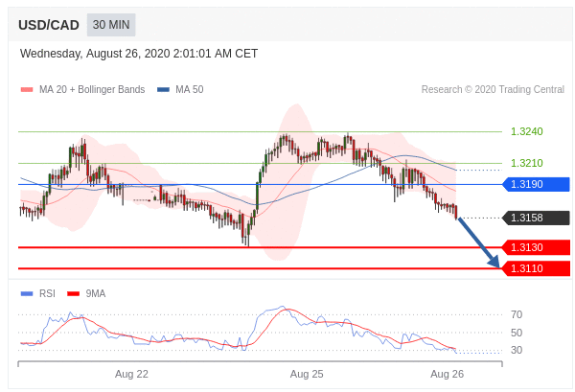Click the red 1.3130 support tag
This screenshot has height=392, width=575.
pyautogui.click(x=536, y=247)
